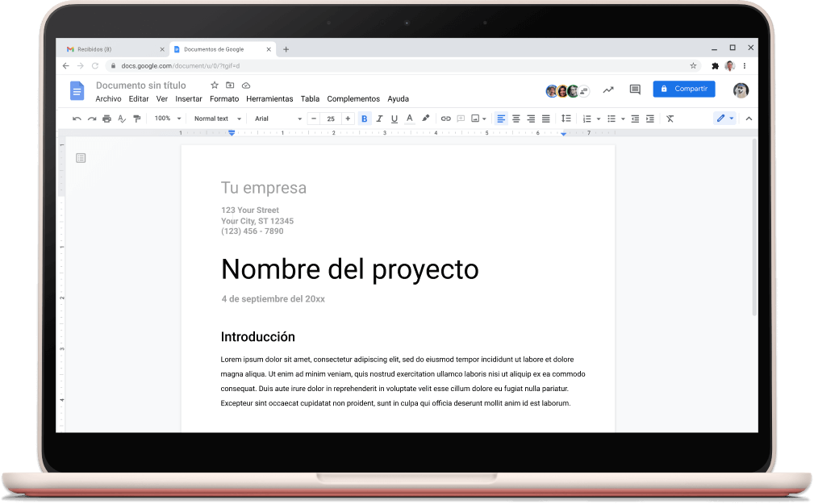Expand numbered list style dropdown
This screenshot has height=504, width=814.
(599, 119)
